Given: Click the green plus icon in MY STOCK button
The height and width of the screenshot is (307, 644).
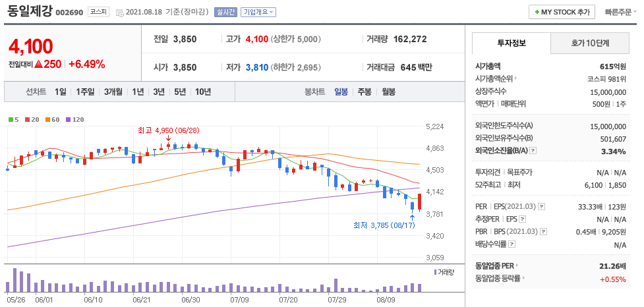Looking at the screenshot, I should pos(537,13).
